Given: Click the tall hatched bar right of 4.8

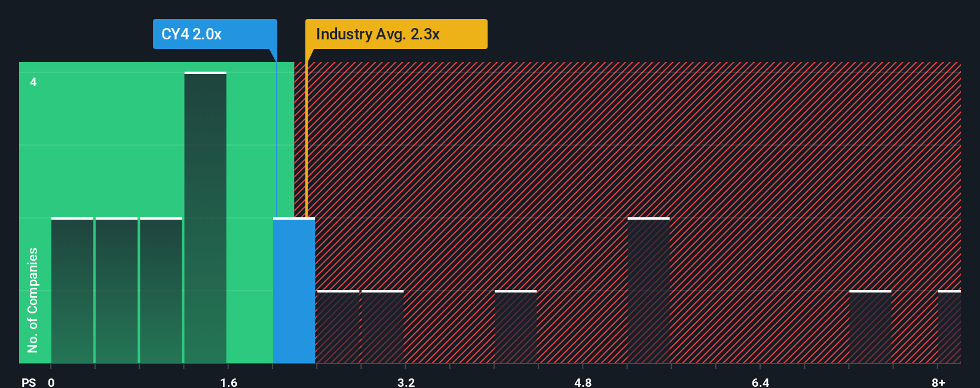Looking at the screenshot, I should pos(648,290).
